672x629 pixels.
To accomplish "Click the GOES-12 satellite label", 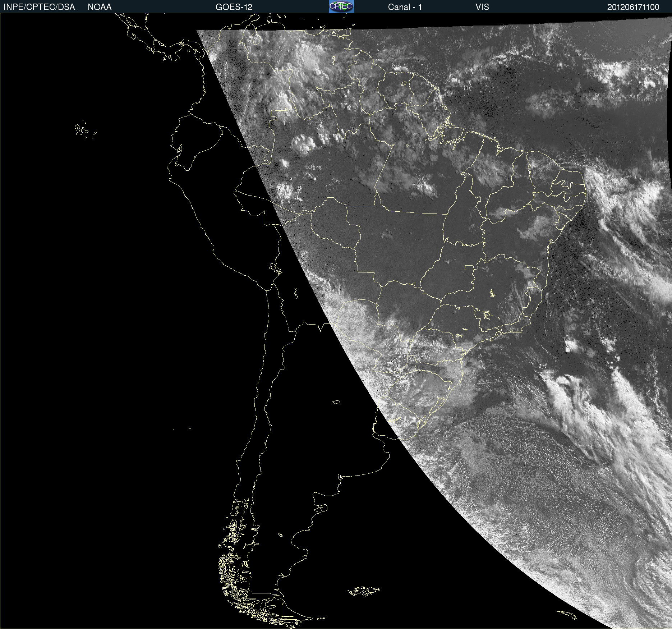I will (x=234, y=7).
